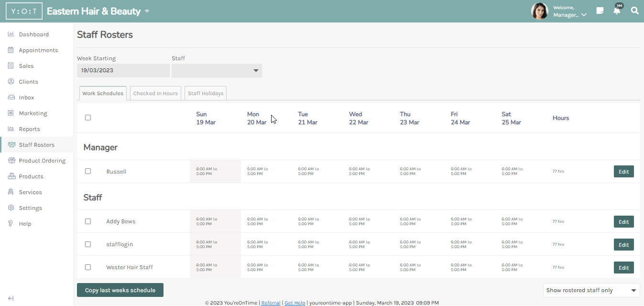The image size is (644, 306).
Task: Click the Hours column header
Action: 561,118
